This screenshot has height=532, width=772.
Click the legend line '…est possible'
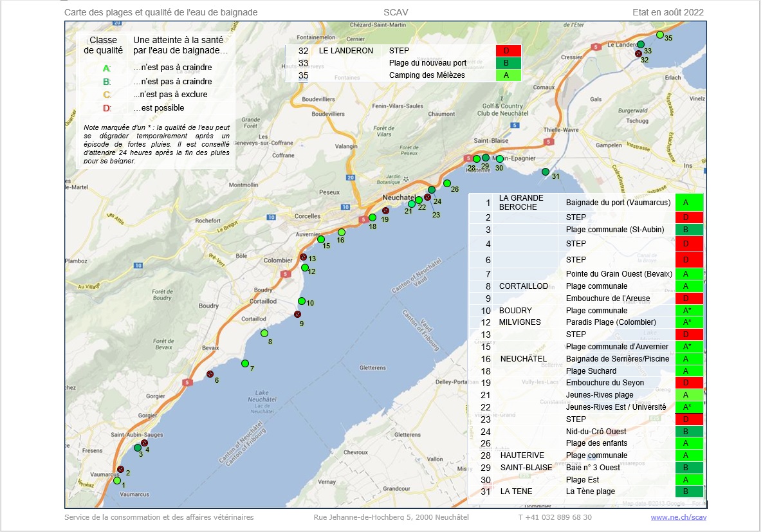click(159, 107)
